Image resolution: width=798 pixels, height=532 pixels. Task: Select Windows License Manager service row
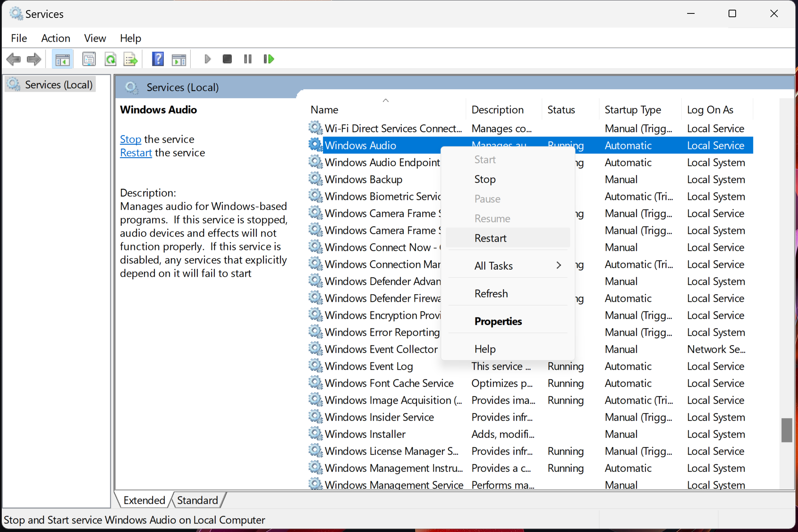tap(530, 451)
